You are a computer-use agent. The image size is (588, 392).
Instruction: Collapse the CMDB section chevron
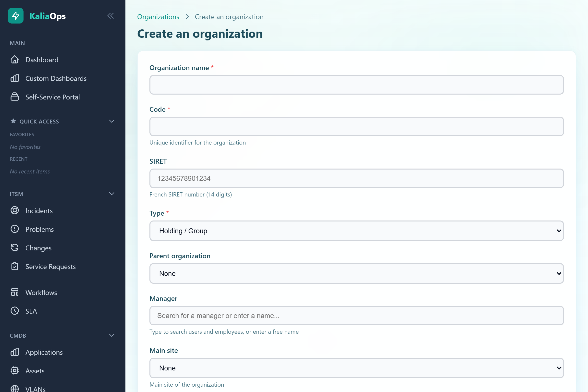click(112, 335)
